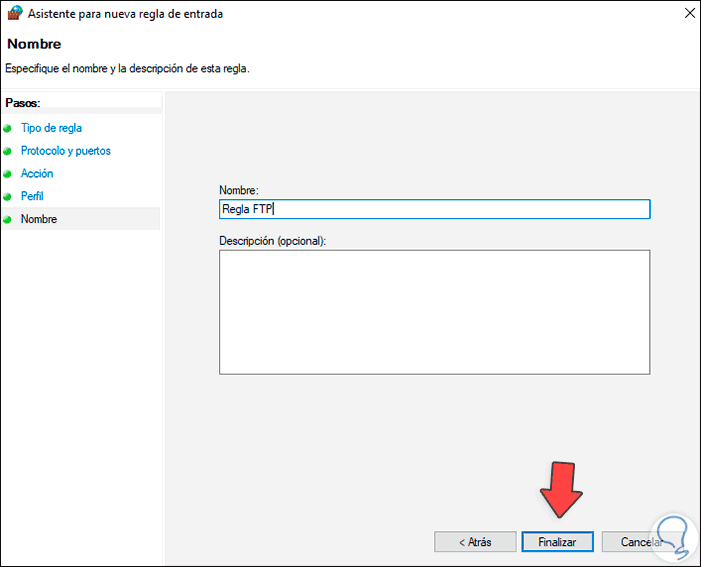Click the Descripción (opcional): label

[x=272, y=241]
